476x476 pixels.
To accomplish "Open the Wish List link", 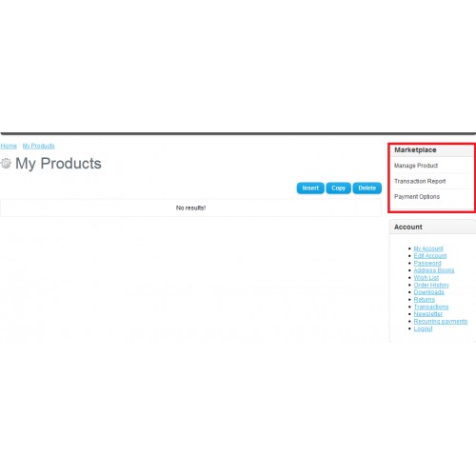I will [426, 278].
